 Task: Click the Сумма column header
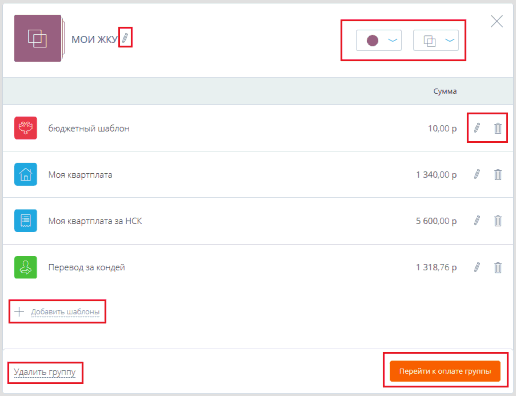(445, 91)
